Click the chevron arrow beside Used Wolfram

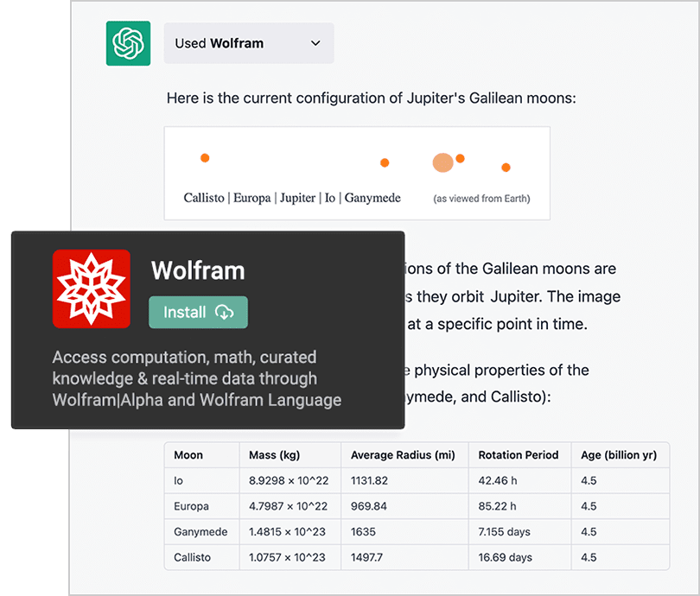pos(315,43)
